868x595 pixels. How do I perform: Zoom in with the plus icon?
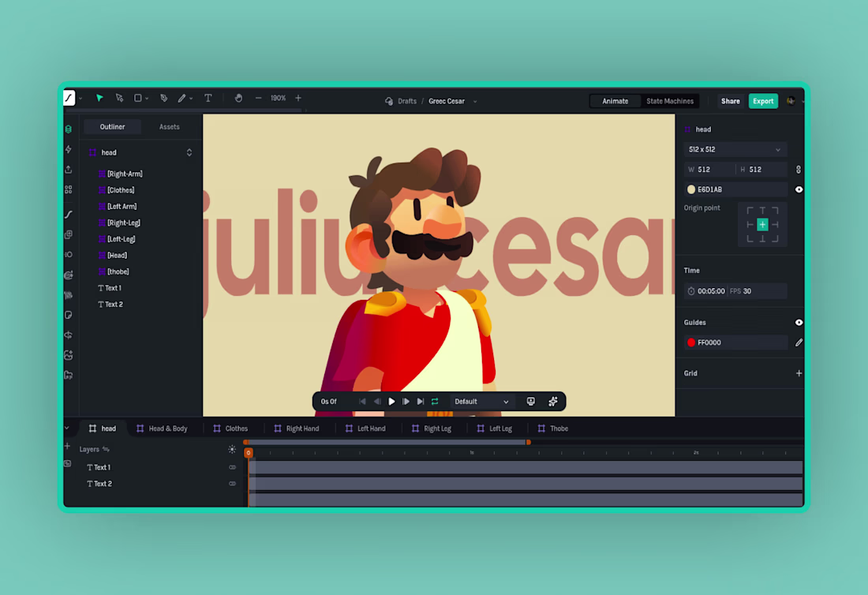[298, 98]
